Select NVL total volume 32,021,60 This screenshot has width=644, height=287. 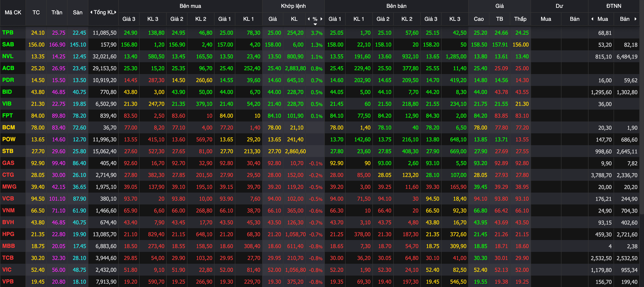104,57
